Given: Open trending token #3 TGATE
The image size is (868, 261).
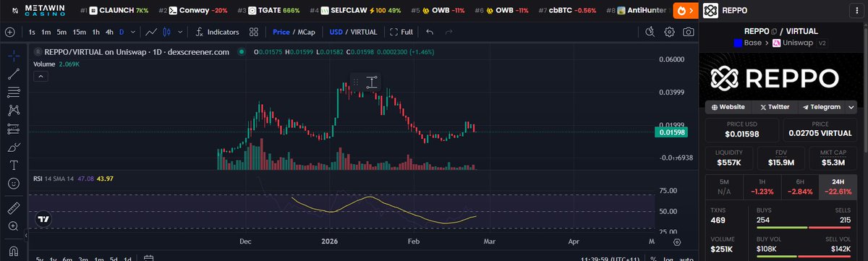Looking at the screenshot, I should tap(269, 12).
